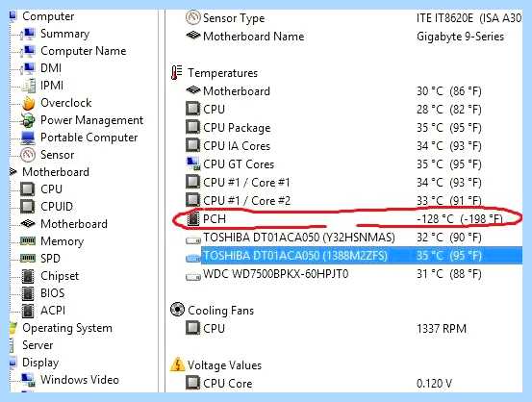Viewport: 532px width, 402px height.
Task: Click the Motherboard Name board icon
Action: (193, 35)
